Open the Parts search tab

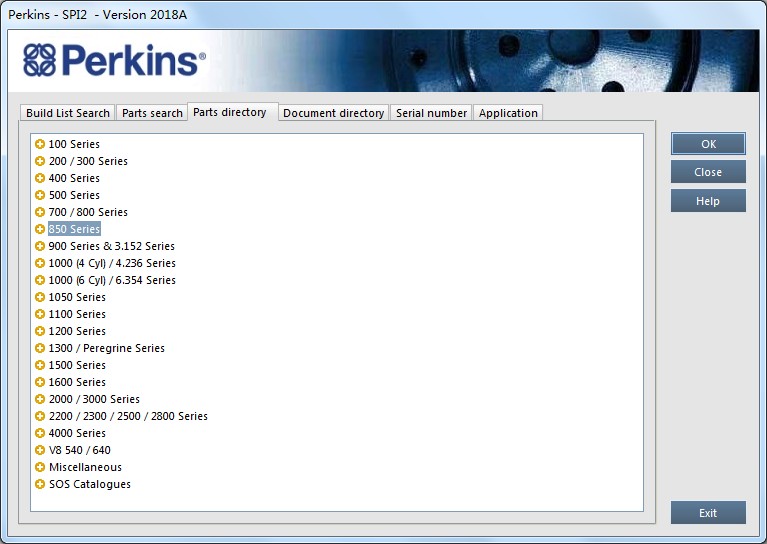[152, 113]
